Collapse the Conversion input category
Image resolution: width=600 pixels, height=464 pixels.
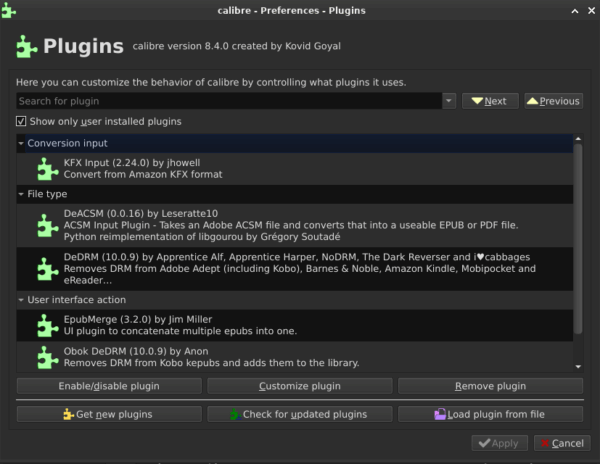point(21,143)
